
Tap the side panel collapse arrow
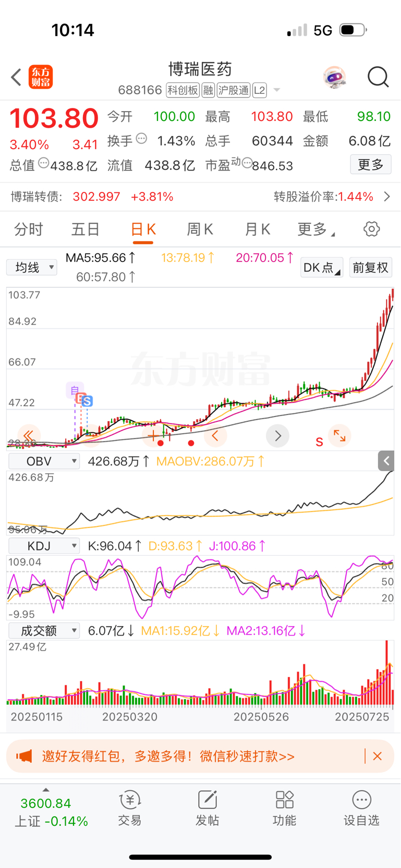386,461
